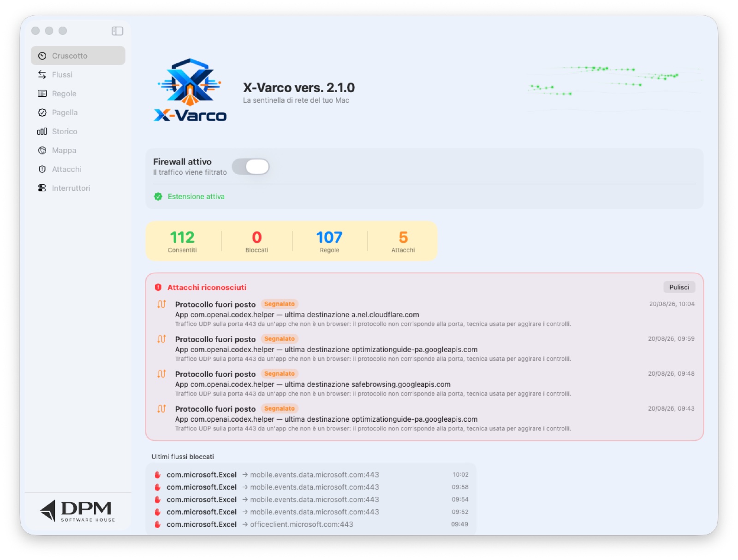738x560 pixels.
Task: Click the blocked hand icon at 09:54
Action: click(158, 500)
